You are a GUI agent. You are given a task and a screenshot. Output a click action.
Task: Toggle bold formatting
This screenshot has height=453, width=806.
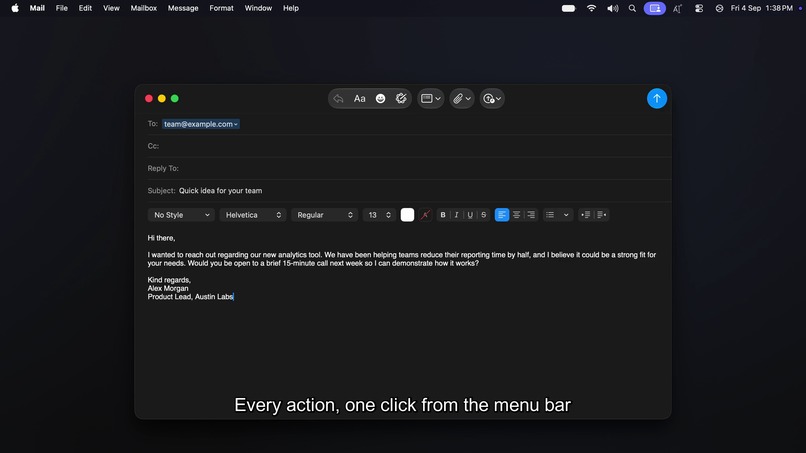pyautogui.click(x=443, y=215)
